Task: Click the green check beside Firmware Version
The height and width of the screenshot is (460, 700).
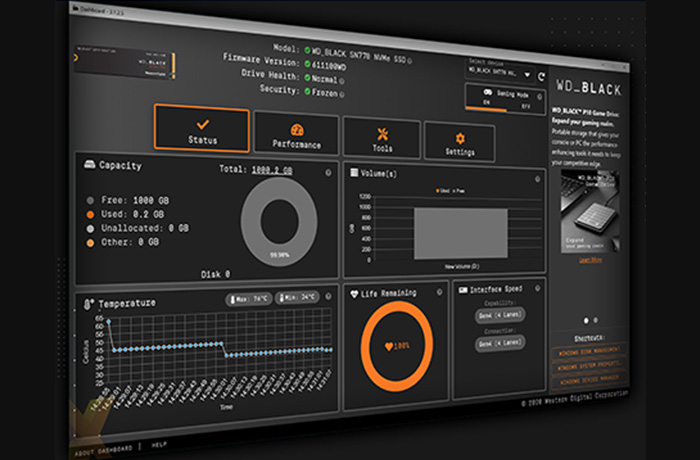Action: click(x=307, y=64)
